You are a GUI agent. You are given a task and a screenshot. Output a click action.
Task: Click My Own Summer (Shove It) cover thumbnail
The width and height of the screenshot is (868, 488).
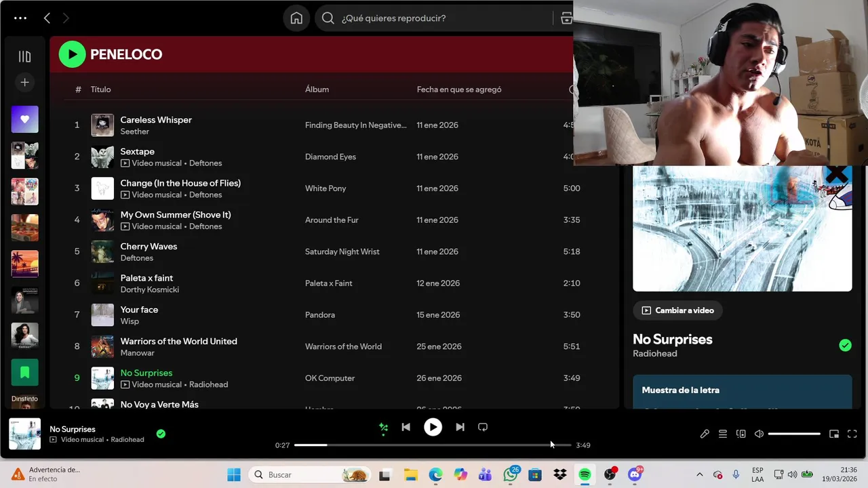pos(102,220)
